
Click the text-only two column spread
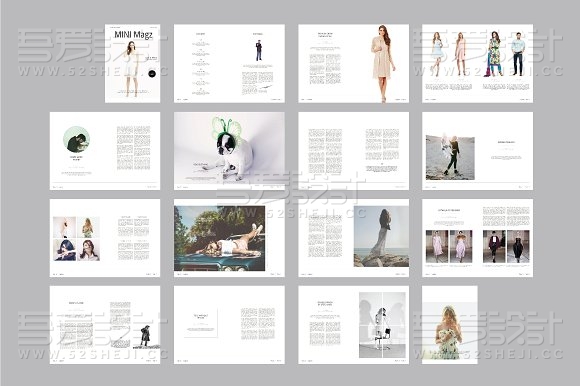(354, 151)
